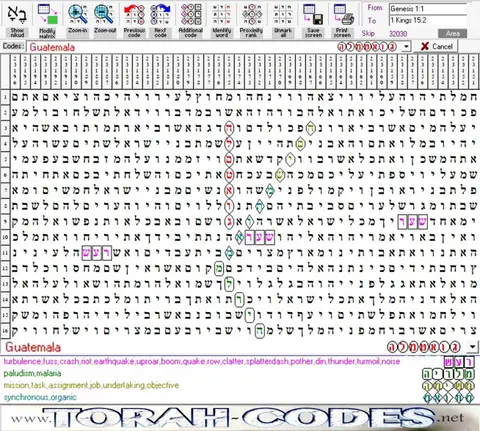Select row header 9 of the matrix
This screenshot has height=431, width=480.
[5, 222]
